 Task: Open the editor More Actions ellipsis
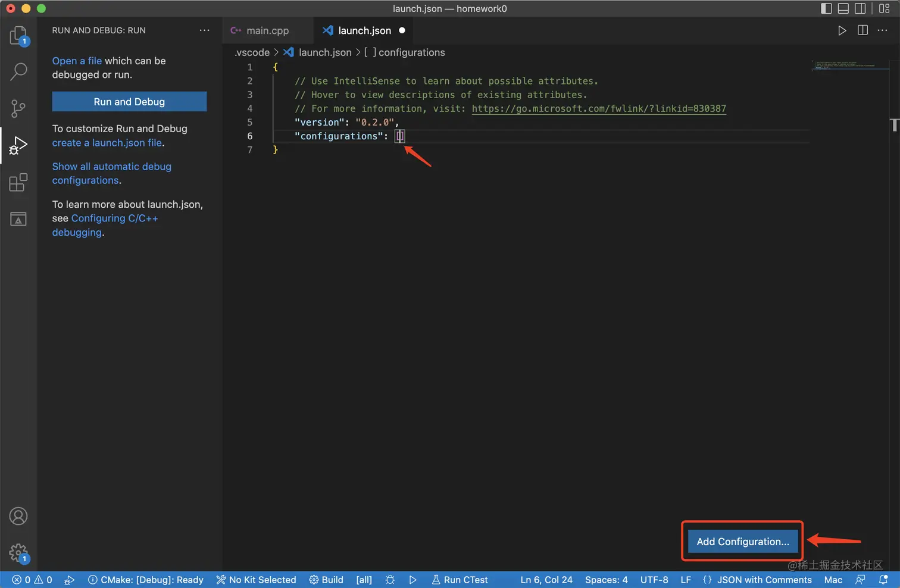coord(883,30)
